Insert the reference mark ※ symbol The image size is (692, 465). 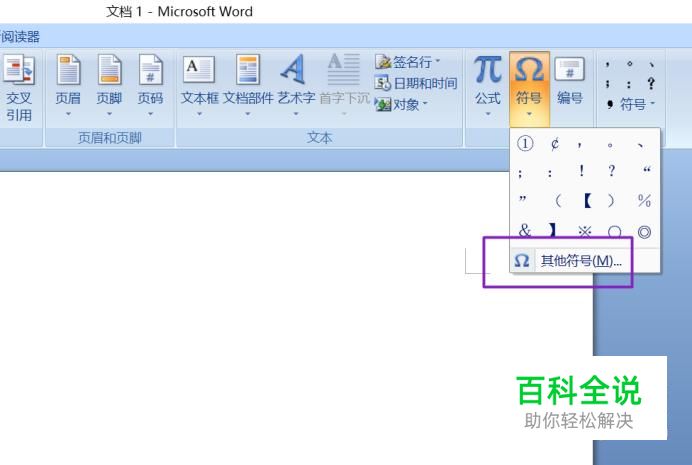coord(585,231)
